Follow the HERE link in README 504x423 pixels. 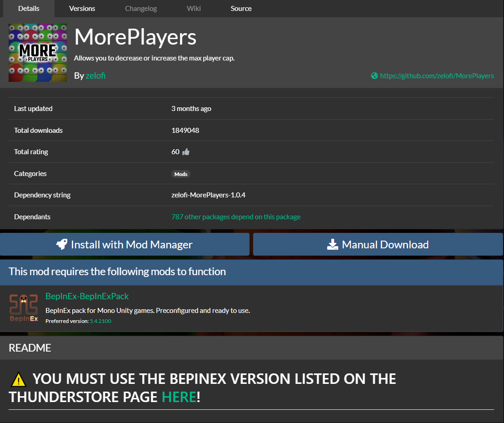pos(179,397)
